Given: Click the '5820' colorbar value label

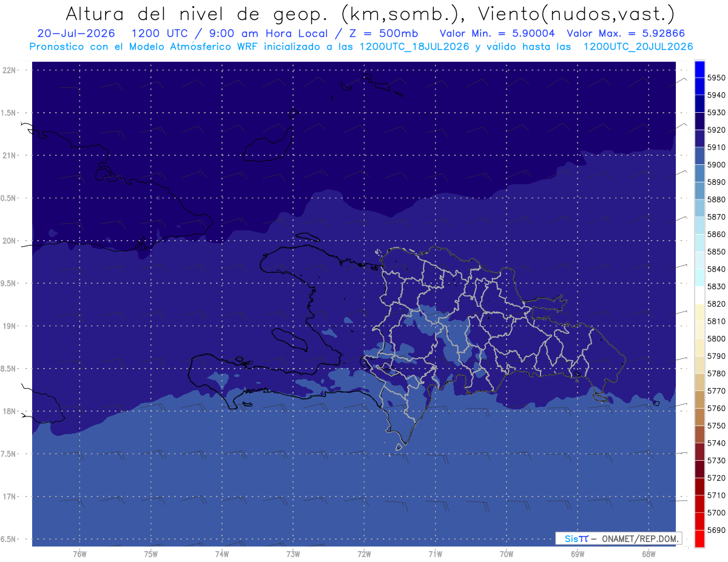Looking at the screenshot, I should pyautogui.click(x=716, y=304).
